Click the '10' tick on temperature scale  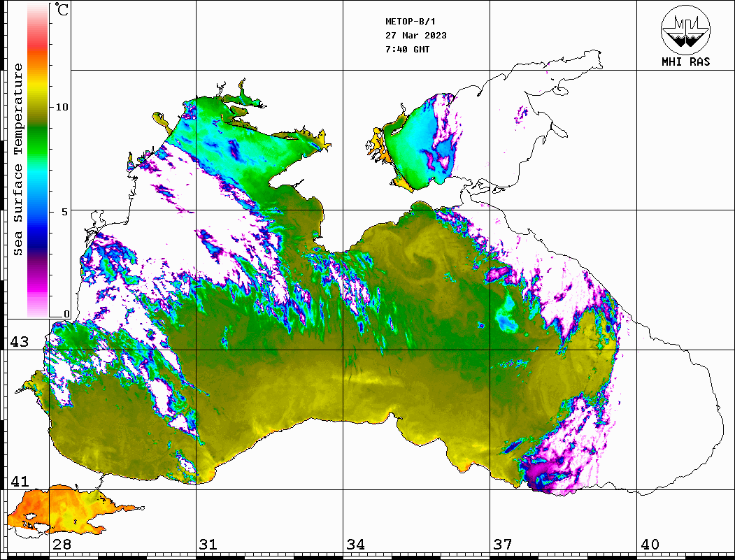point(62,107)
